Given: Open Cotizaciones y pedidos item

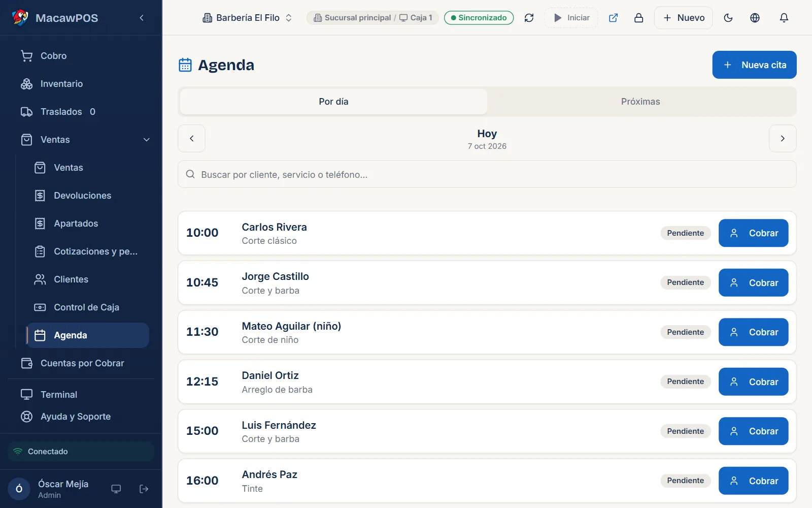Looking at the screenshot, I should pos(88,251).
